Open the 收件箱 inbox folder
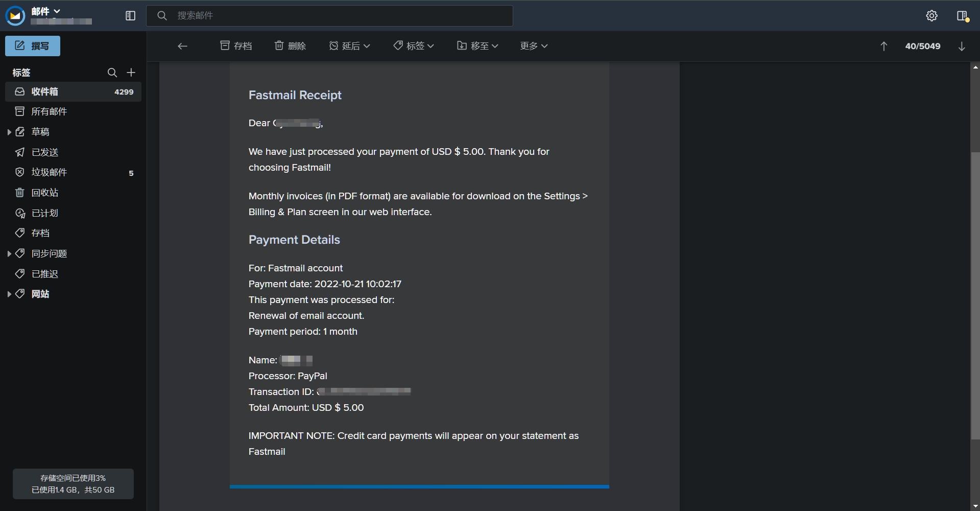980x511 pixels. pos(73,91)
